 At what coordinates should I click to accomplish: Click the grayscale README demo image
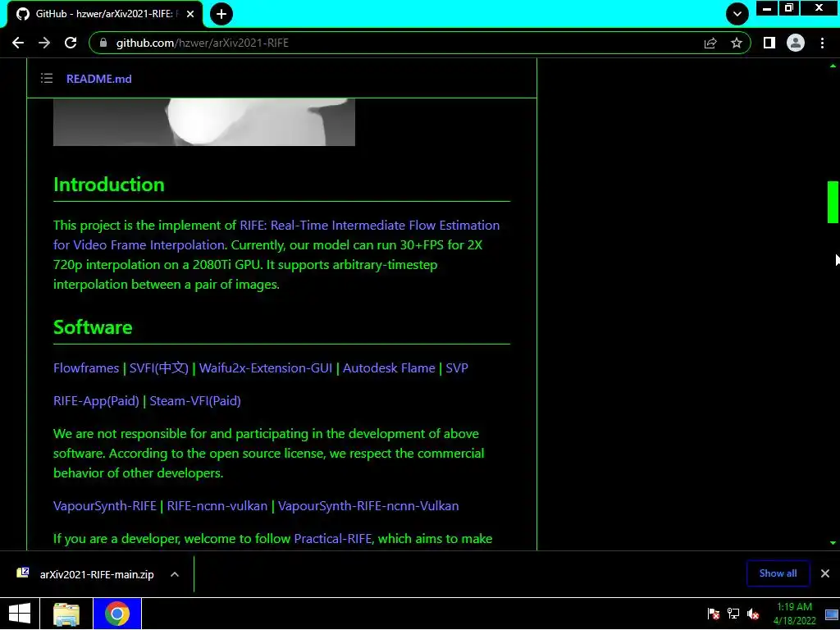click(204, 121)
